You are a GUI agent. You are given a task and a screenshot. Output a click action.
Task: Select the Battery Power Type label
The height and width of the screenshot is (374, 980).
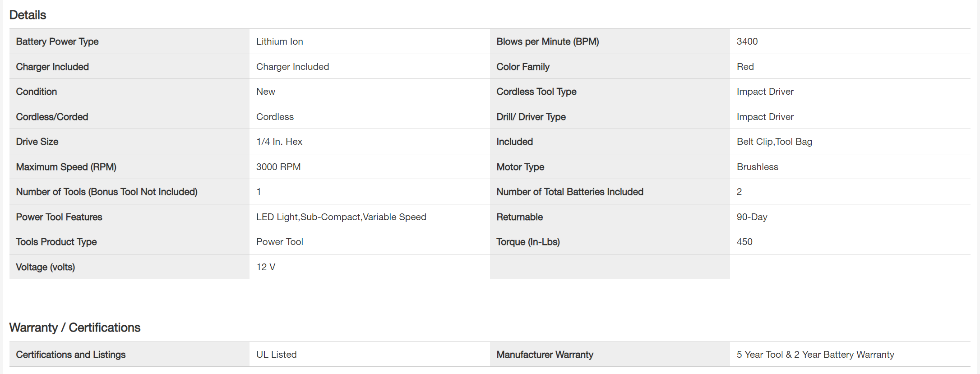tap(57, 42)
